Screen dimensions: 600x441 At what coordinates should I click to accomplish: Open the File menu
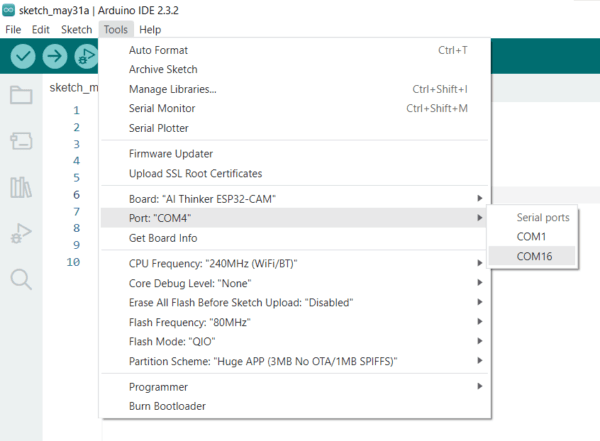13,29
